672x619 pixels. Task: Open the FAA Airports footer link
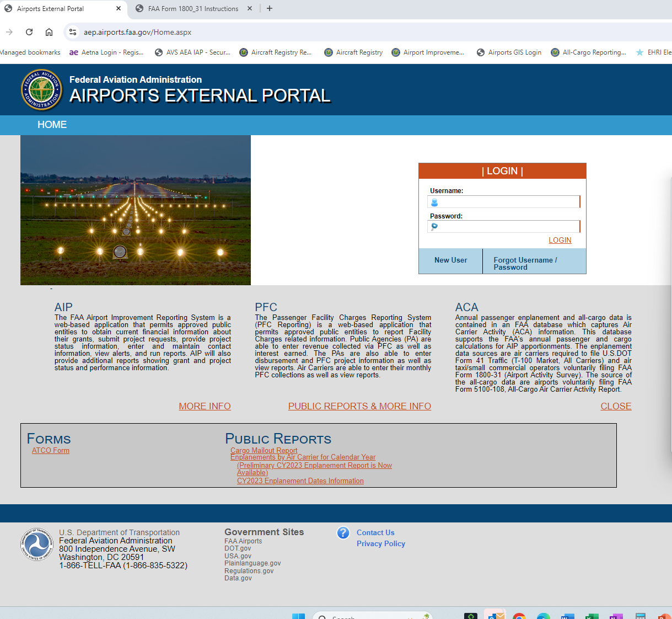[243, 541]
